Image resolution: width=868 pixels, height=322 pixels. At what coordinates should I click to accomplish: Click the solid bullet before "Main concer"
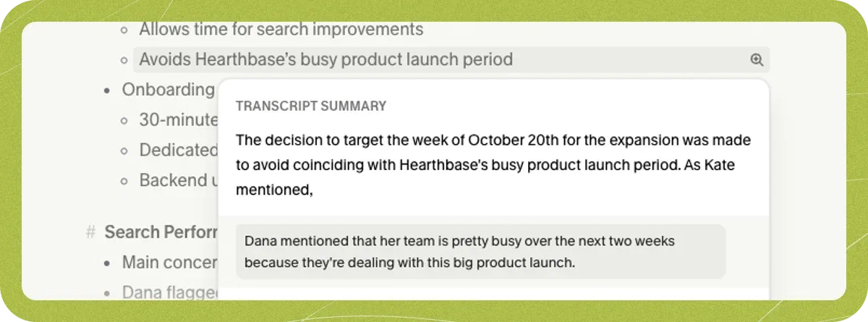tap(107, 263)
